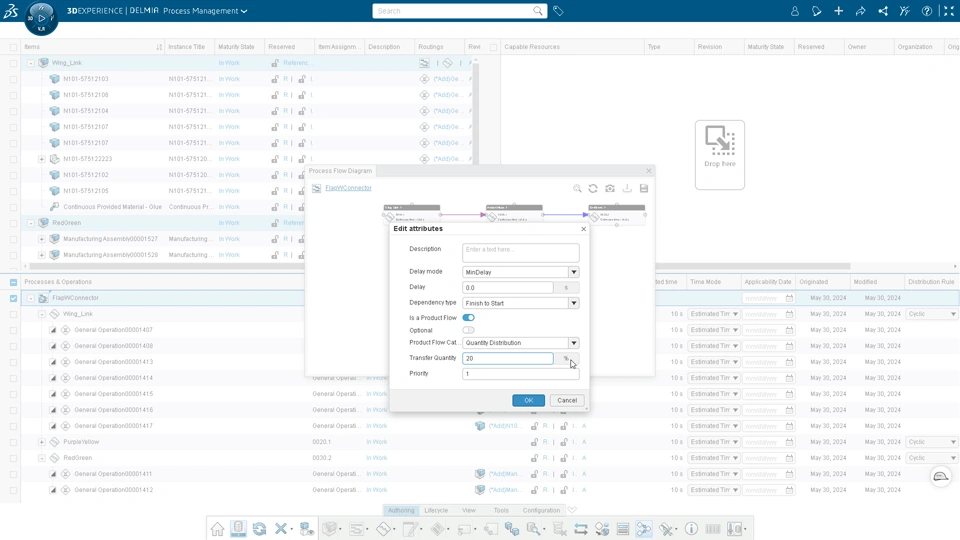Click the seconds unit button next to Delay
Screen dimensions: 960x540
pyautogui.click(x=566, y=288)
